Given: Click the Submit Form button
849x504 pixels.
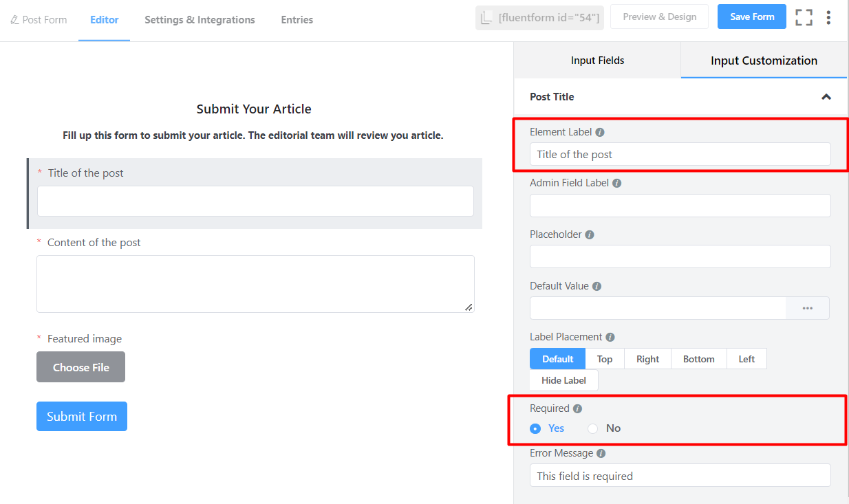Looking at the screenshot, I should click(82, 416).
